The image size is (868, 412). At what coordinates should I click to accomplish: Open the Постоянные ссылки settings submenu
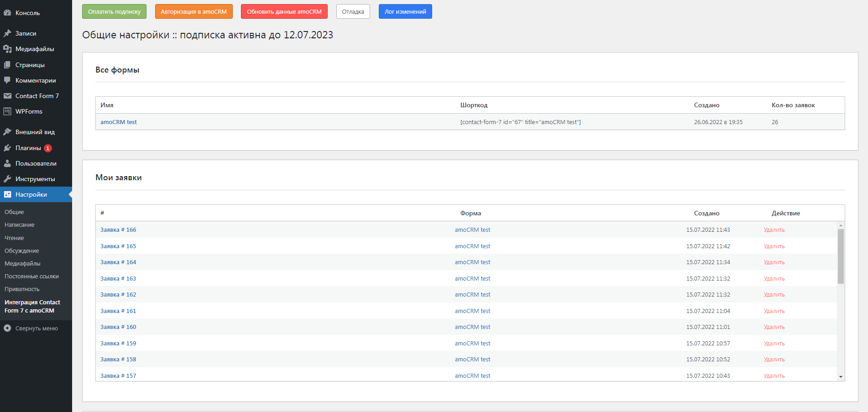[x=31, y=276]
